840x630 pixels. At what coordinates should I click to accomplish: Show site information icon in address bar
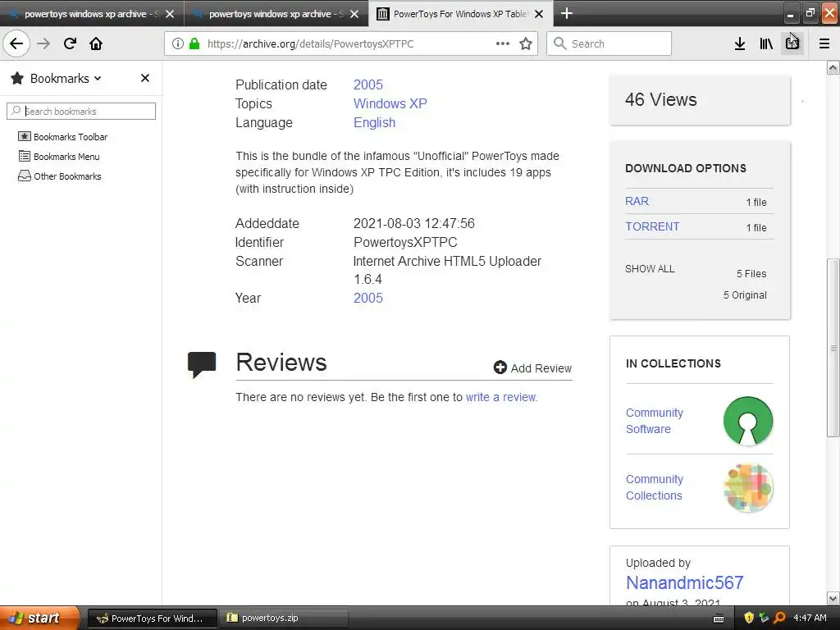pos(178,43)
